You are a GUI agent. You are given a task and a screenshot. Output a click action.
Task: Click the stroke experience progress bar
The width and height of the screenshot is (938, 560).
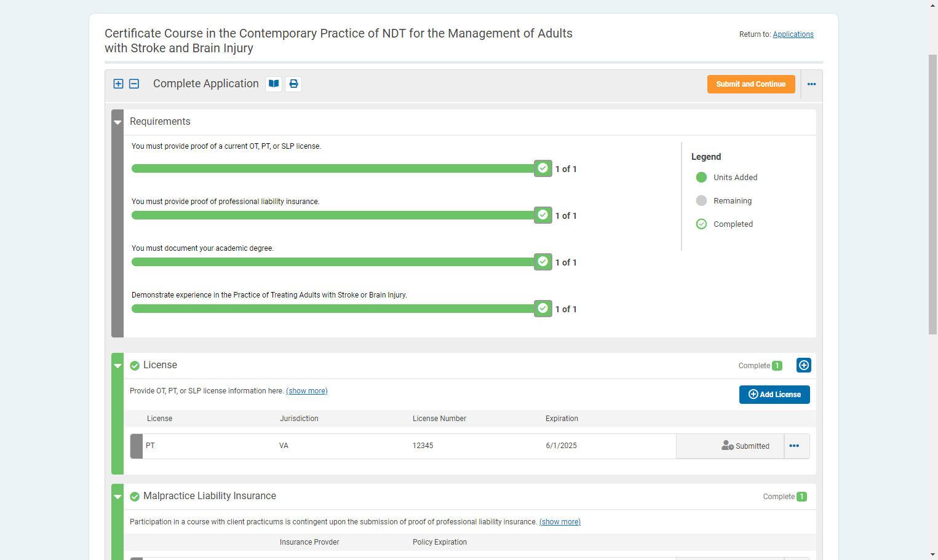[333, 309]
